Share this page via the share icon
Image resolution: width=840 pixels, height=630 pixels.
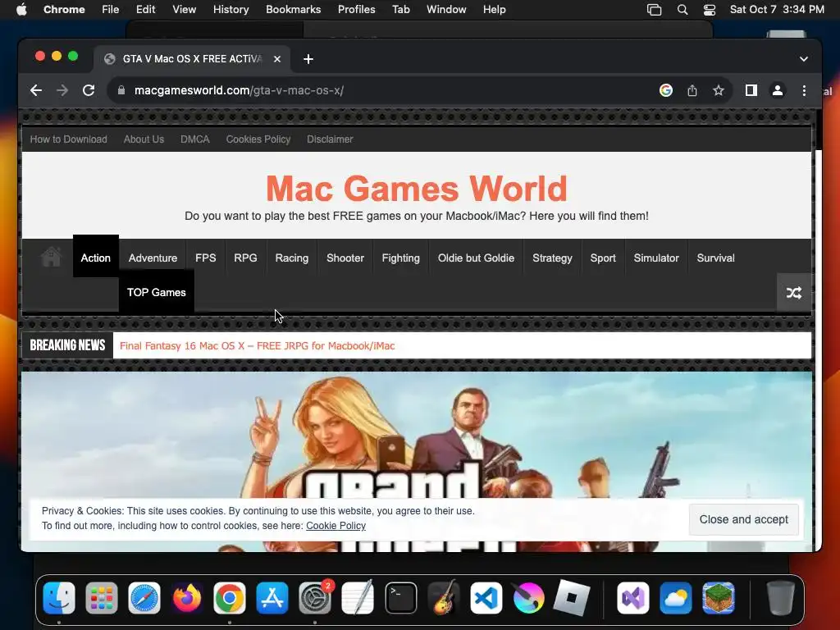point(692,90)
